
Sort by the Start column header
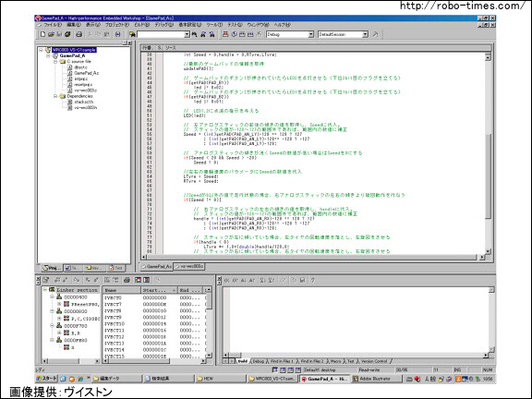[160, 290]
